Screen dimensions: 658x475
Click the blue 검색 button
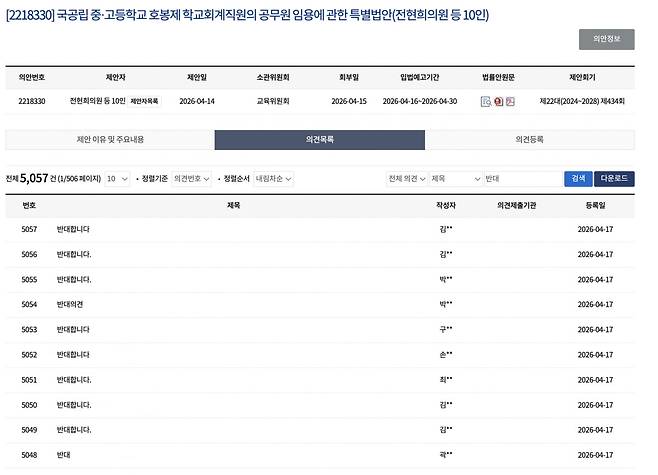(578, 179)
